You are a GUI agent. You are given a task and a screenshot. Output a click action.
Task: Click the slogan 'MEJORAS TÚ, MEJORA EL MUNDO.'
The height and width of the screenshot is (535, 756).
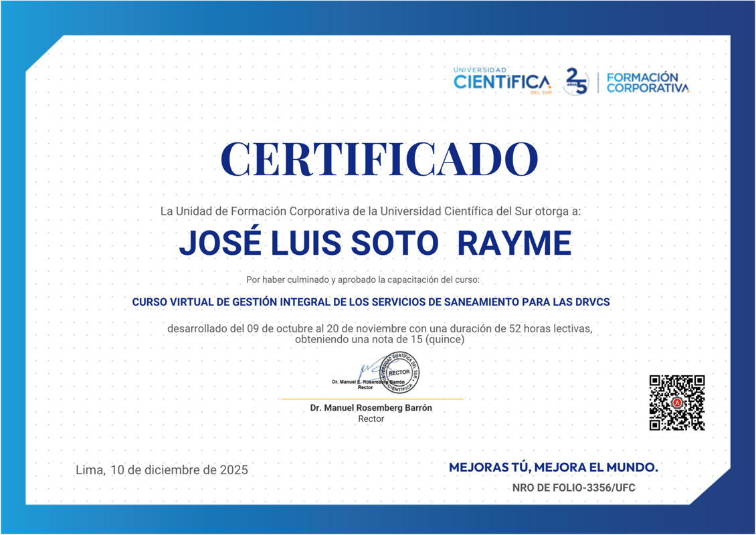pos(553,467)
